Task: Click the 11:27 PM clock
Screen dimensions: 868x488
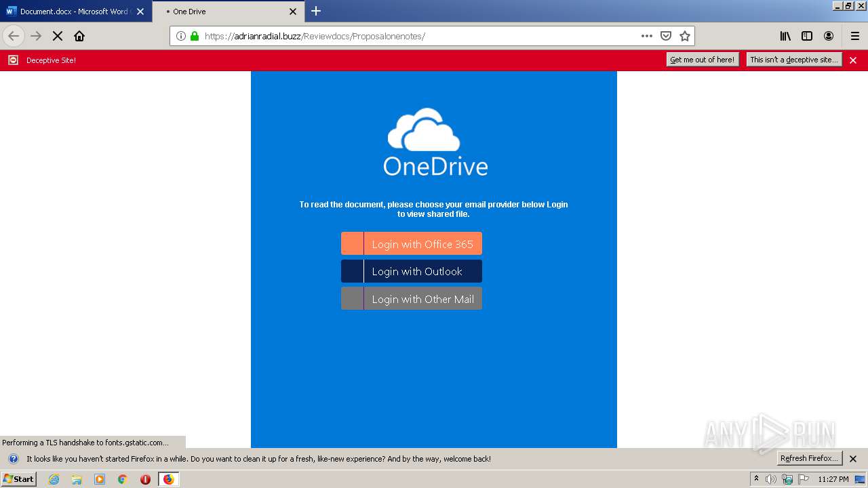Action: (x=833, y=479)
